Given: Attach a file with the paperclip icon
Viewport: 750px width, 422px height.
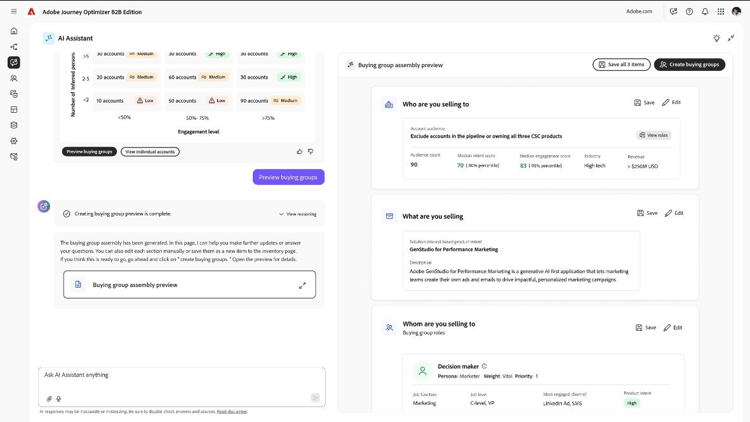Looking at the screenshot, I should (x=49, y=399).
